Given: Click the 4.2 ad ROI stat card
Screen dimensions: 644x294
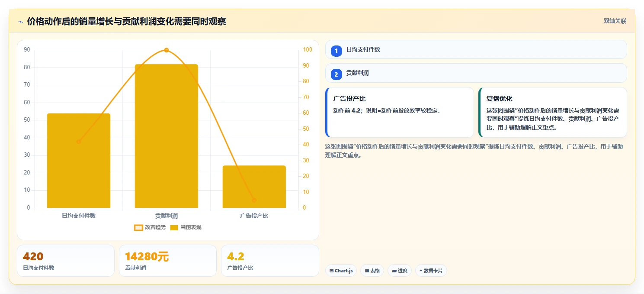Looking at the screenshot, I should coord(270,261).
